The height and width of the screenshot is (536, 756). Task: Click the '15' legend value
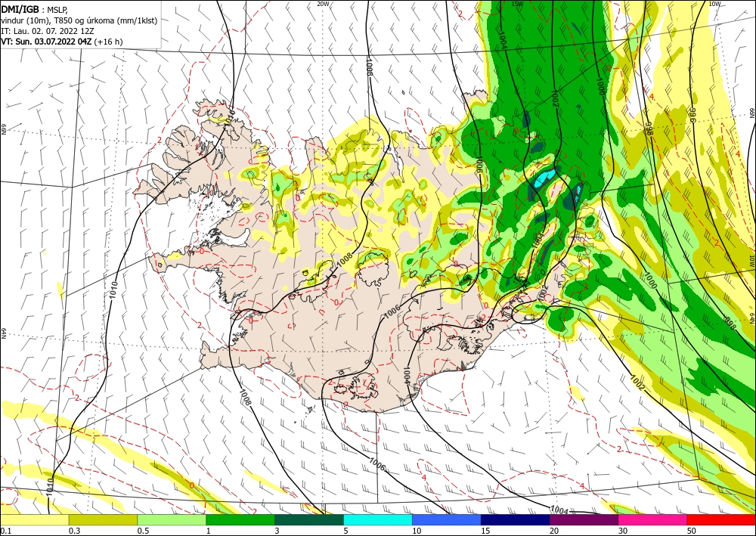[485, 531]
